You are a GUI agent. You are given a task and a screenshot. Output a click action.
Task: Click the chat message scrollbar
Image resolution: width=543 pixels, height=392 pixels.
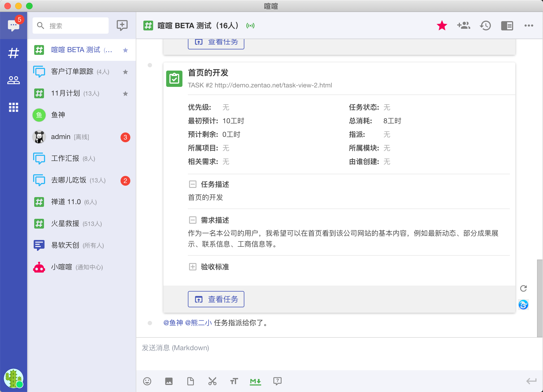coord(540,298)
